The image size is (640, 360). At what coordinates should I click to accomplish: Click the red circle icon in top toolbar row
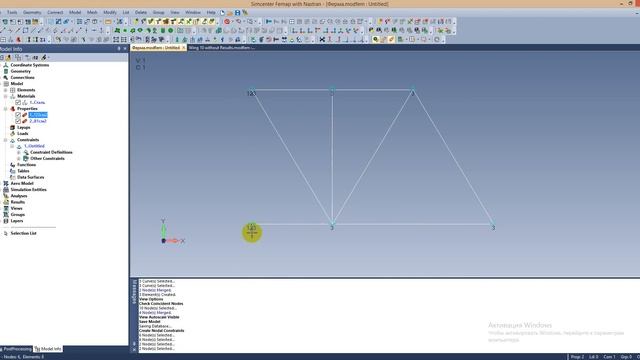227,22
